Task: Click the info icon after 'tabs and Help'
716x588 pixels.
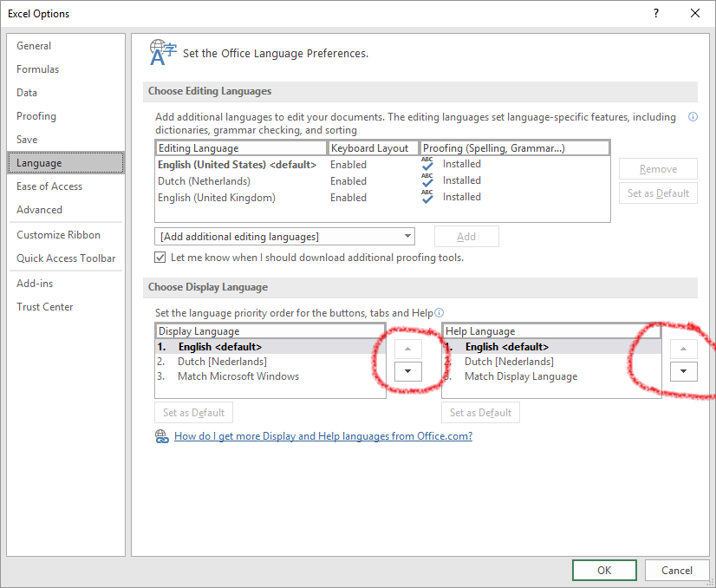Action: pos(439,312)
